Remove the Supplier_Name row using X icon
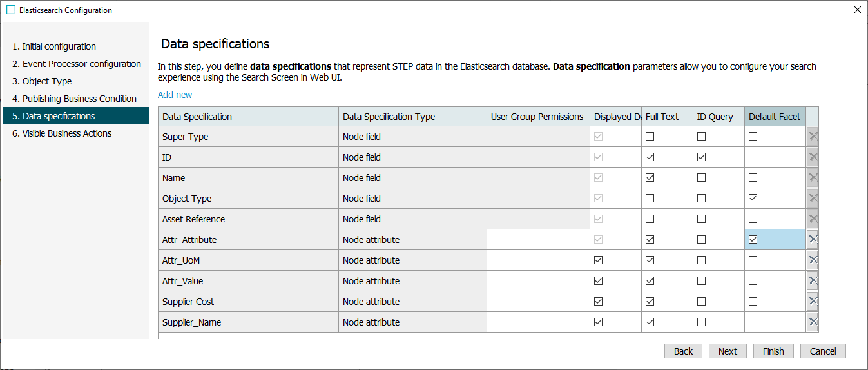 (813, 322)
